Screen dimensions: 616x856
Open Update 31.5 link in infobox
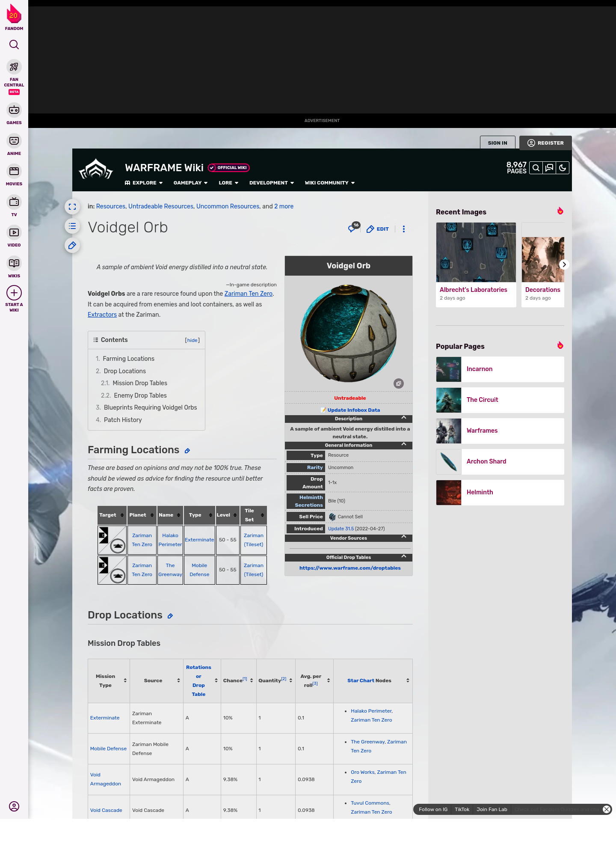pyautogui.click(x=341, y=529)
